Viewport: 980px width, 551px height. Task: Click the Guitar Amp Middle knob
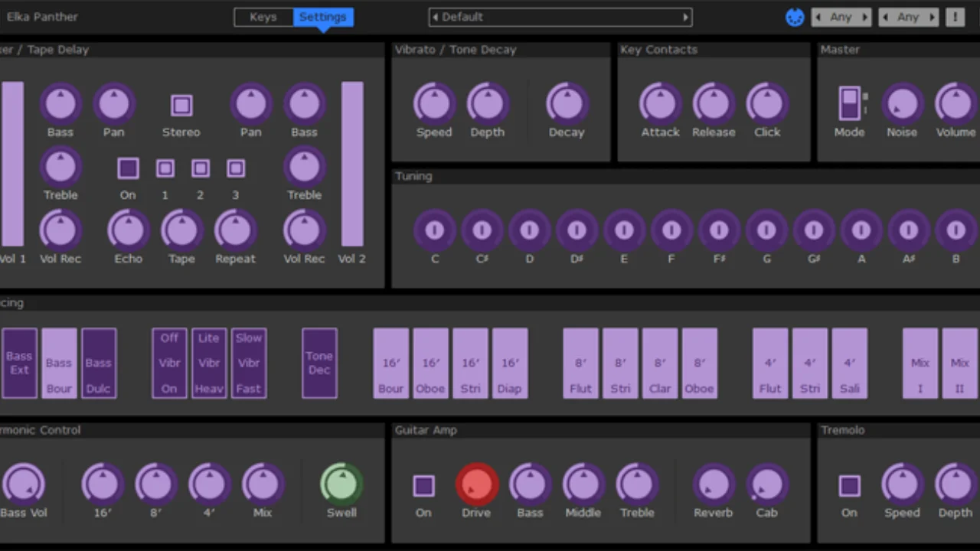pyautogui.click(x=583, y=484)
